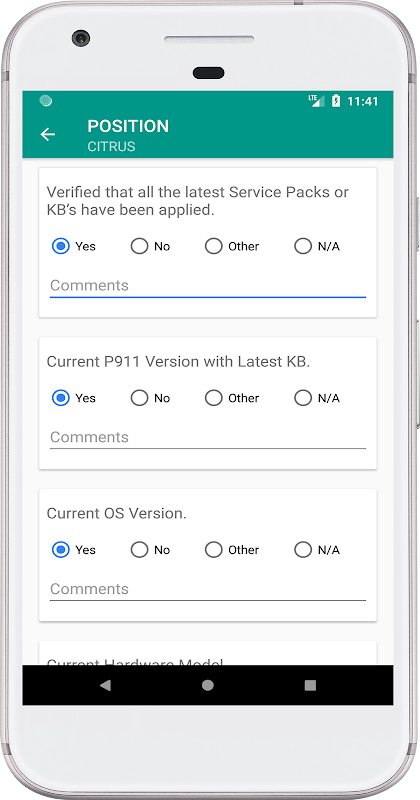The image size is (420, 800).
Task: Go back using the header arrow
Action: [x=47, y=134]
